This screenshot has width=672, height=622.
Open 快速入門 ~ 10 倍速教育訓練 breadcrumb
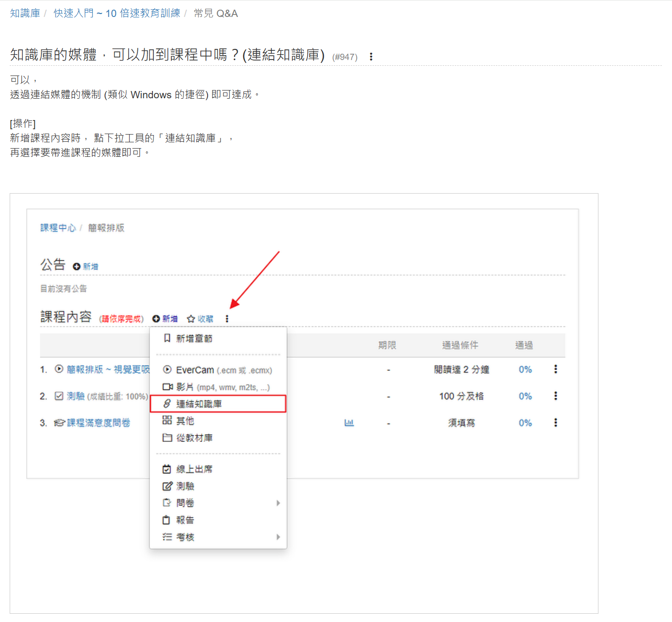[117, 13]
